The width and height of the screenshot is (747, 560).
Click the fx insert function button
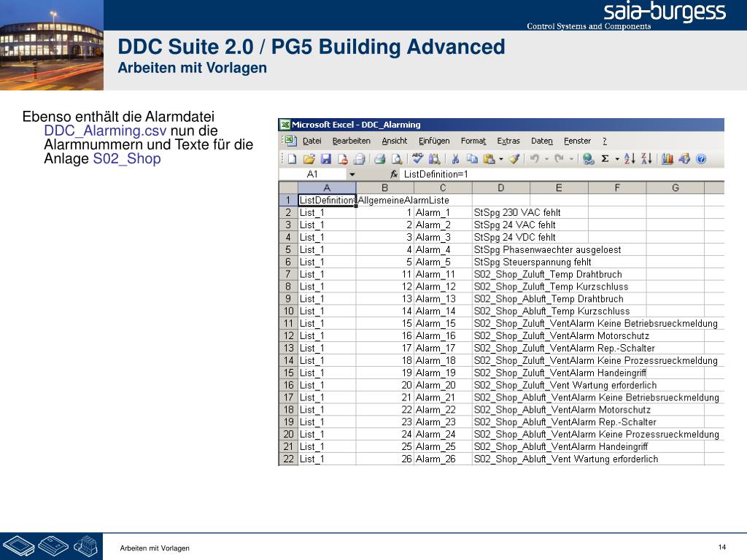coord(393,174)
